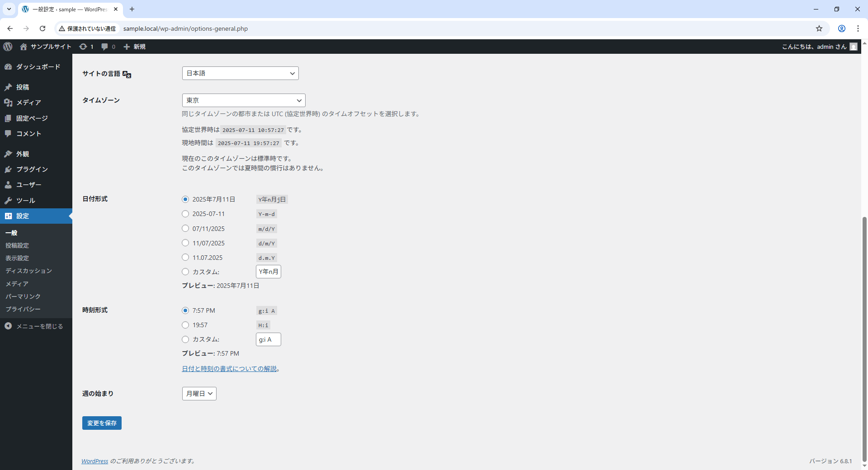Open 投稿設定 submenu item

[17, 245]
